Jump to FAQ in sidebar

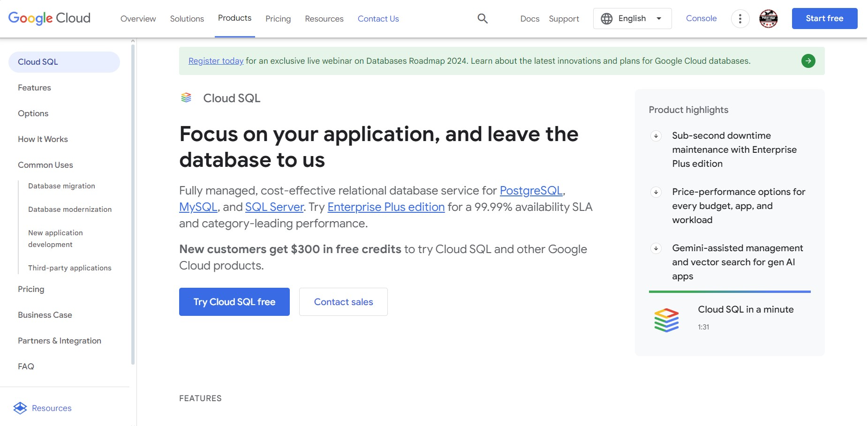26,366
